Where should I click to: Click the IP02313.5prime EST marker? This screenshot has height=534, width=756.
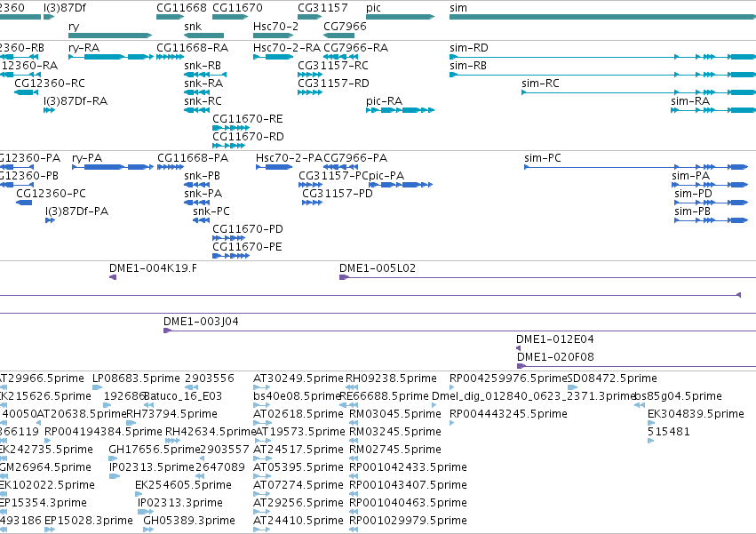(115, 476)
